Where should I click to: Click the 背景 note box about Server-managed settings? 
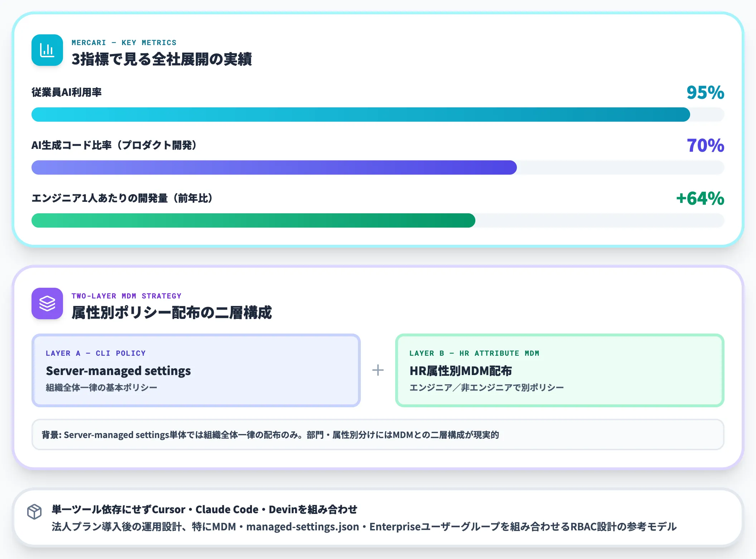378,434
